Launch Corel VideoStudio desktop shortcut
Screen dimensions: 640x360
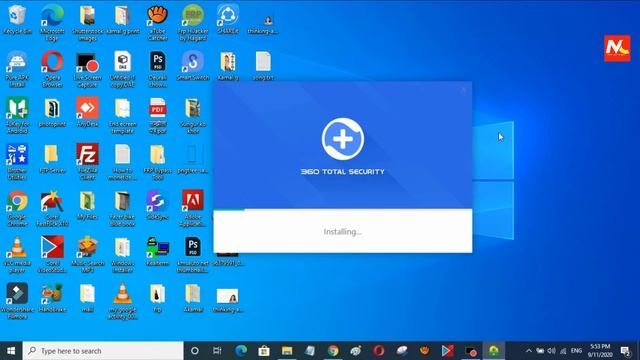point(52,255)
